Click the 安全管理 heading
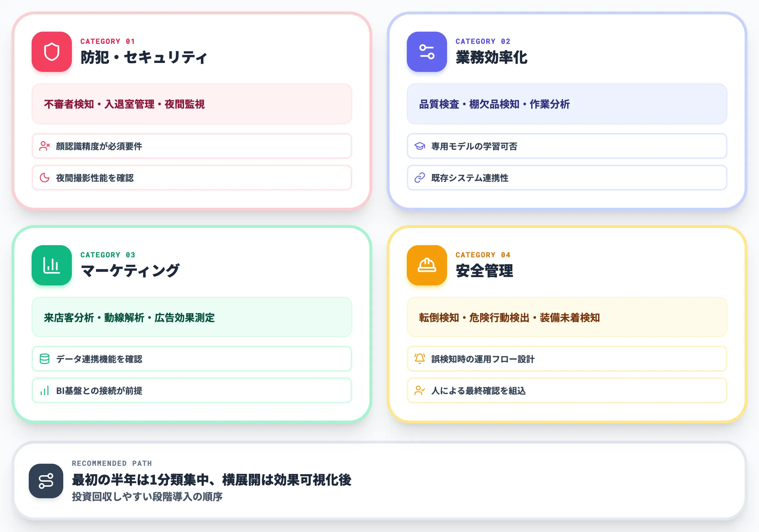759x532 pixels. (x=484, y=271)
